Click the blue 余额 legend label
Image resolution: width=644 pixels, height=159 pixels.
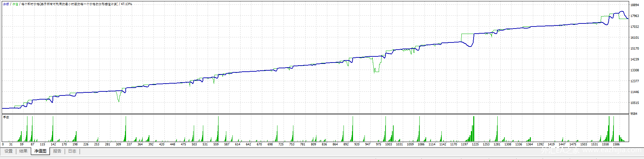6,4
